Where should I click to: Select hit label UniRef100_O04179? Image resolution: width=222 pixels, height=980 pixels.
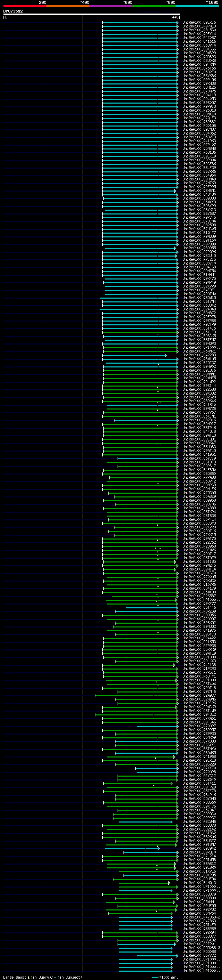tap(199, 589)
